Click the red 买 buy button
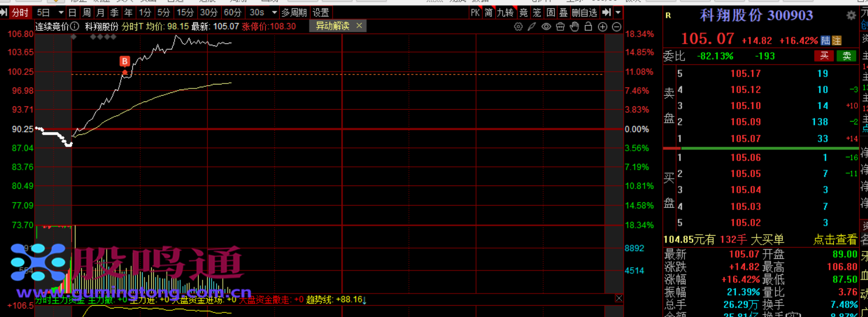Screen dimensions: 868x317 pos(824,56)
